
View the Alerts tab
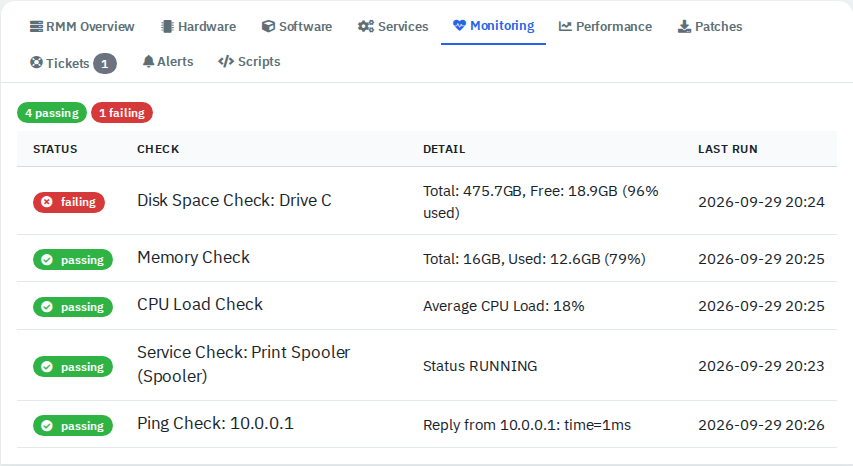point(168,61)
